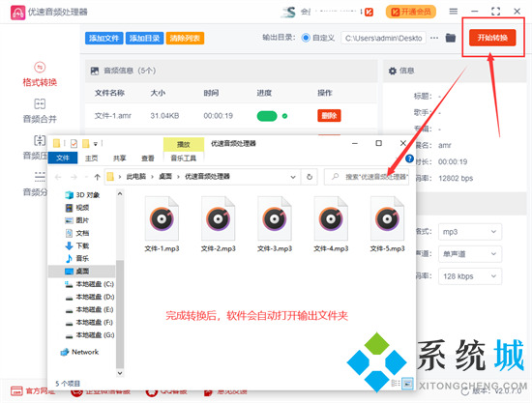The height and width of the screenshot is (403, 532).
Task: Select the 格式转换 sidebar icon
Action: (x=40, y=67)
